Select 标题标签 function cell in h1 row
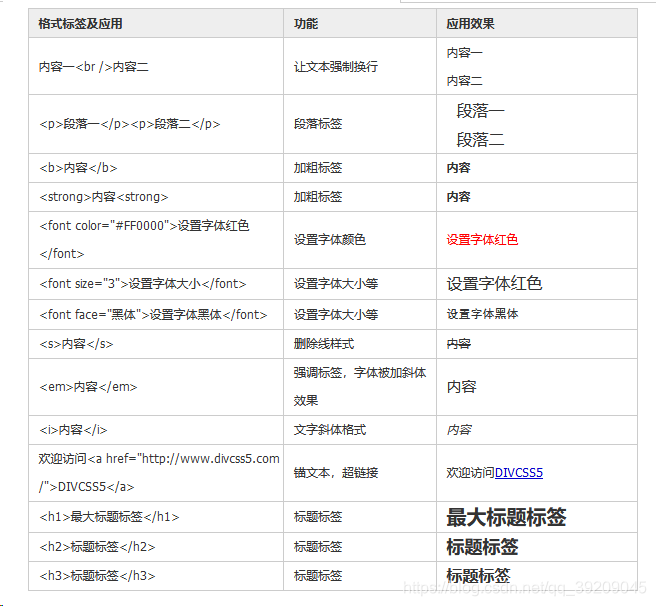The height and width of the screenshot is (606, 656). tap(318, 517)
